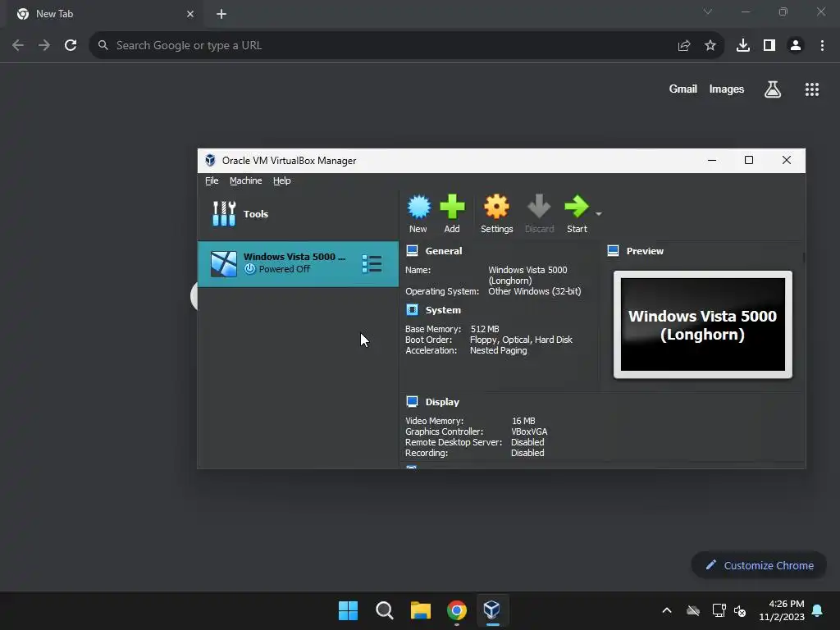Click the VirtualBox taskbar icon

pos(492,609)
